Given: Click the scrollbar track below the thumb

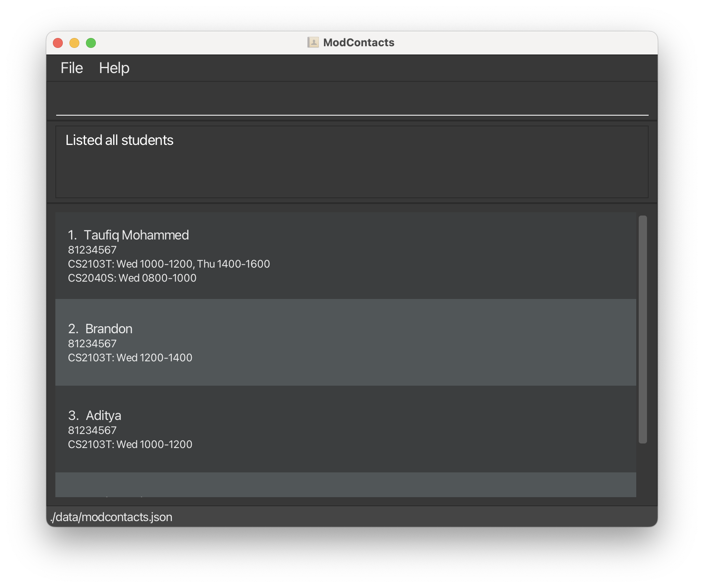Looking at the screenshot, I should (x=642, y=471).
